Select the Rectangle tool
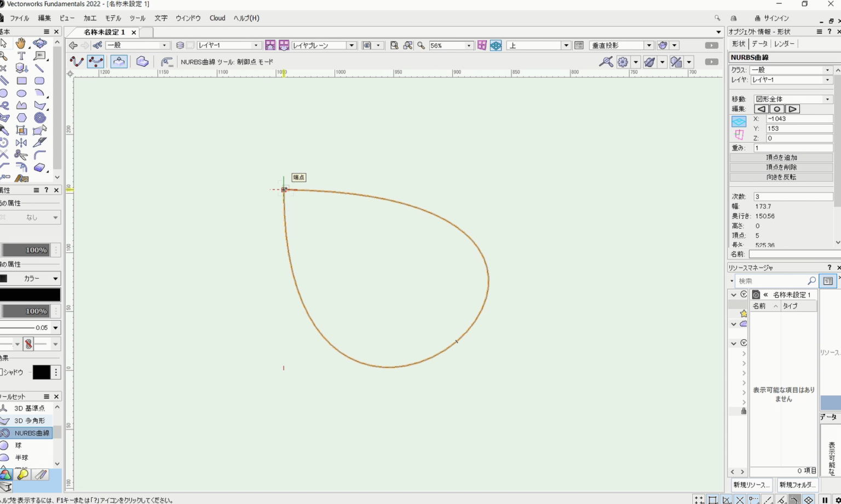This screenshot has width=841, height=504. (21, 80)
